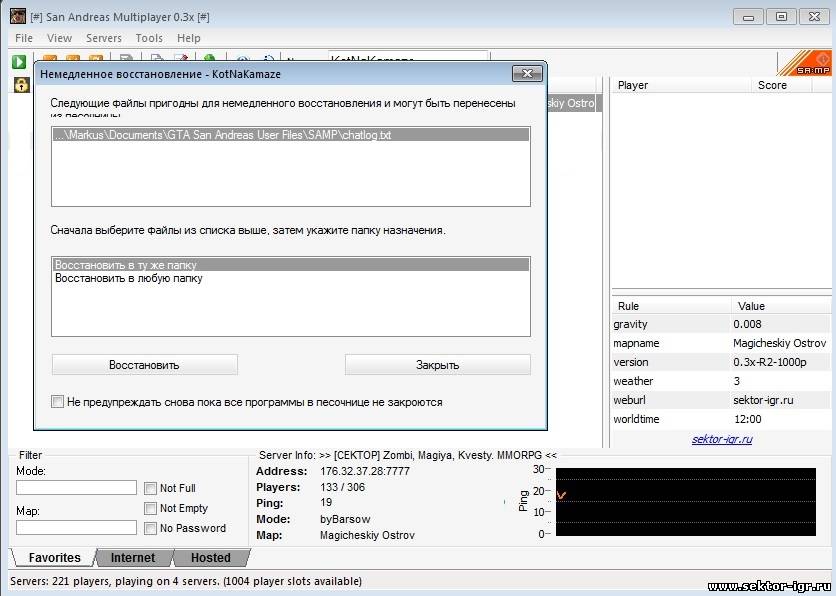The image size is (836, 596).
Task: Select "Восстановить в любую папку"
Action: point(291,278)
